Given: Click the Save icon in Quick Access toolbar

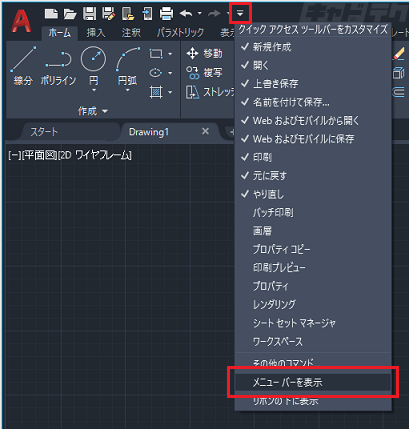Looking at the screenshot, I should (89, 14).
